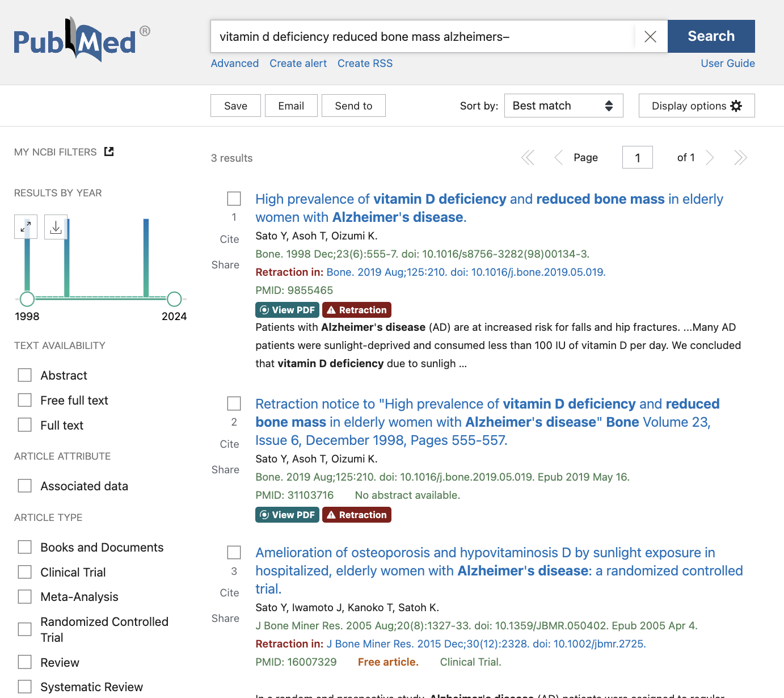Click the 1998 year slider handle
The height and width of the screenshot is (698, 784).
[x=27, y=299]
